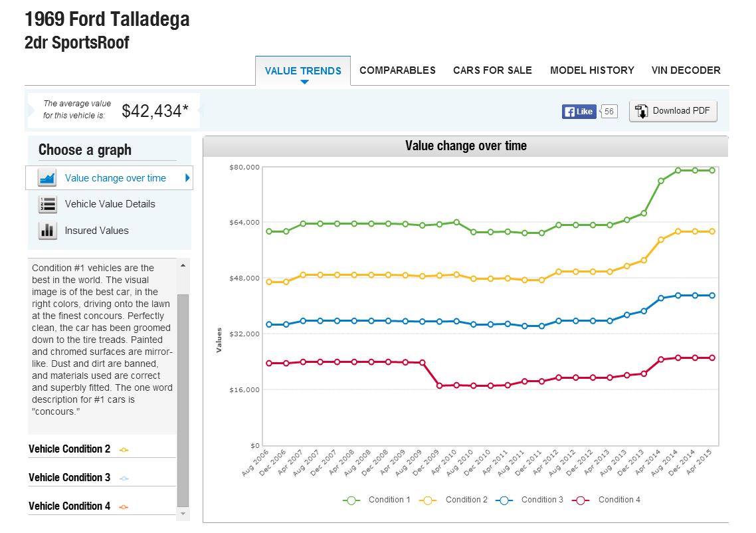Image resolution: width=756 pixels, height=533 pixels.
Task: Click the light blue Vehicle Condition 3 marker
Action: click(124, 479)
